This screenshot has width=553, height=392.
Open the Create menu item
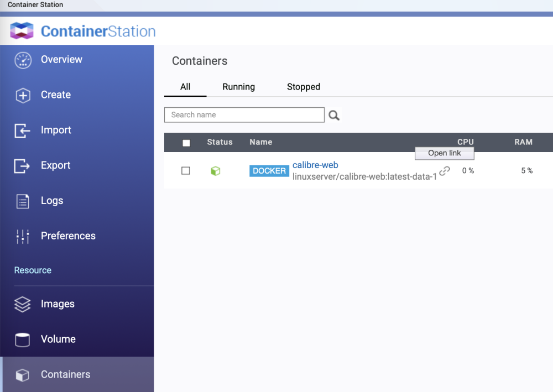click(x=77, y=95)
